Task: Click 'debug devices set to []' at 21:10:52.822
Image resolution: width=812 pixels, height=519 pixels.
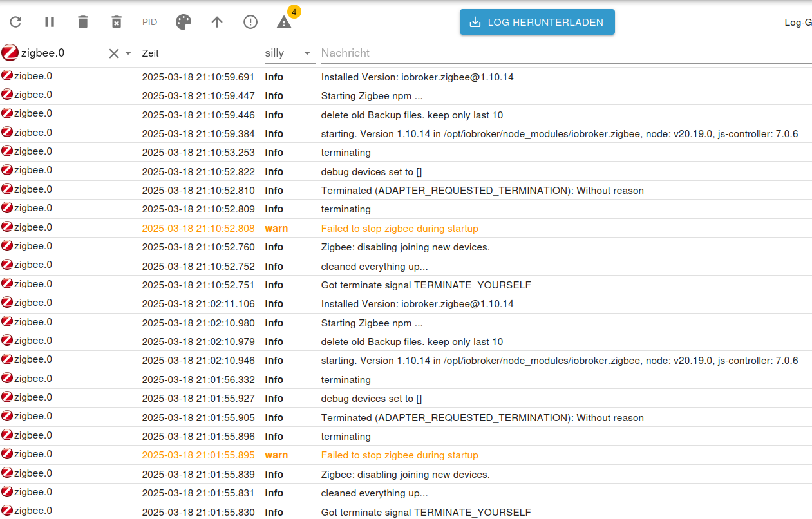Action: pos(372,172)
